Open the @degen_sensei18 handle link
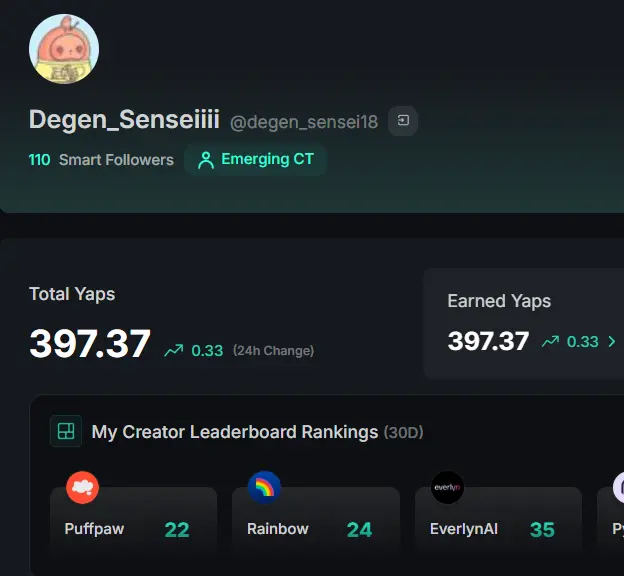Image resolution: width=624 pixels, height=576 pixels. [x=304, y=122]
